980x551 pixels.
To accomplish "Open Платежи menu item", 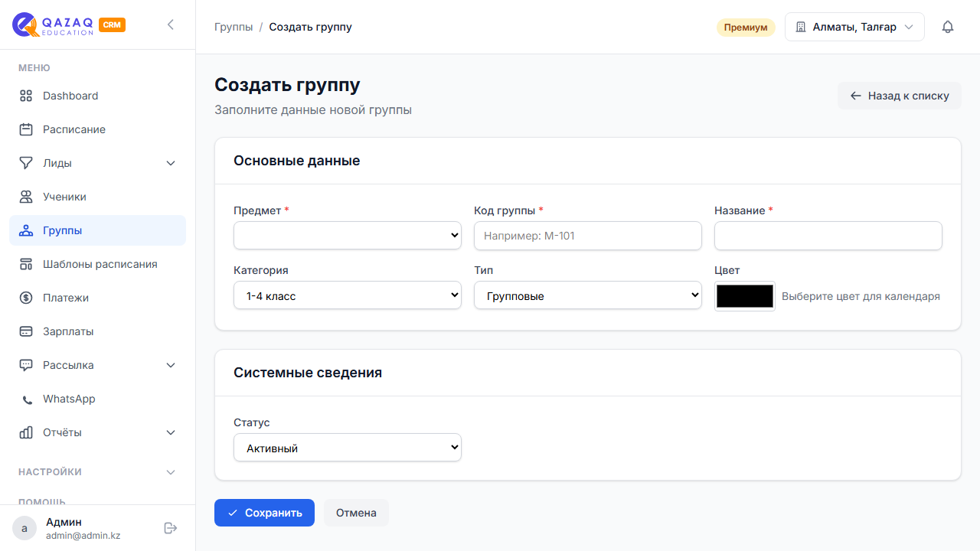I will click(x=97, y=298).
